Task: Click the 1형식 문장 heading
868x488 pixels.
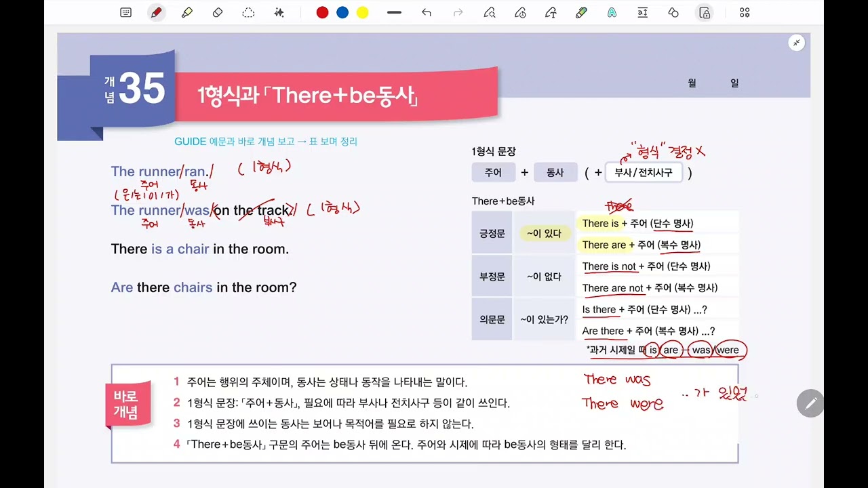Action: point(494,152)
